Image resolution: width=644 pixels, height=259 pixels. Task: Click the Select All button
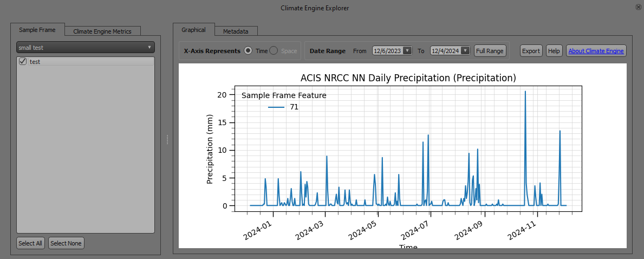click(x=30, y=243)
